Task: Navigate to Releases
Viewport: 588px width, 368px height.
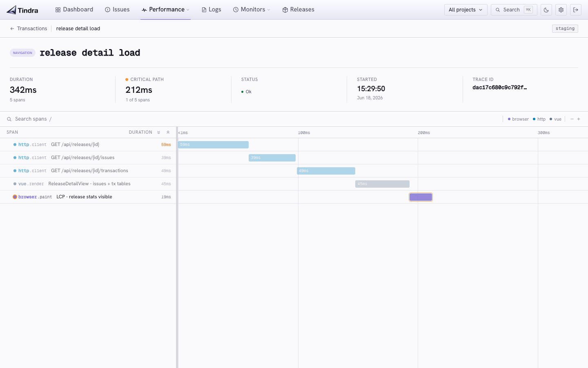Action: [x=298, y=9]
